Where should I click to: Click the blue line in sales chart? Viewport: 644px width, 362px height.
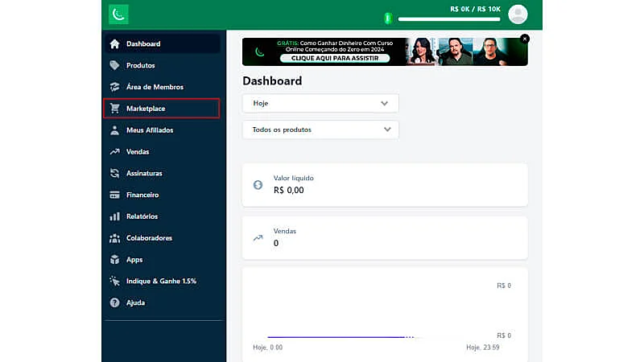click(x=340, y=337)
